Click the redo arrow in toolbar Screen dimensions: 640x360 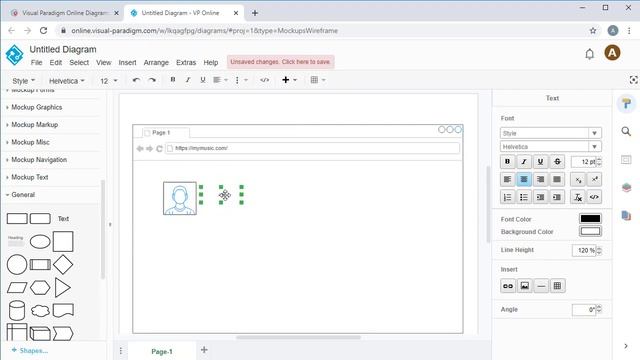152,80
